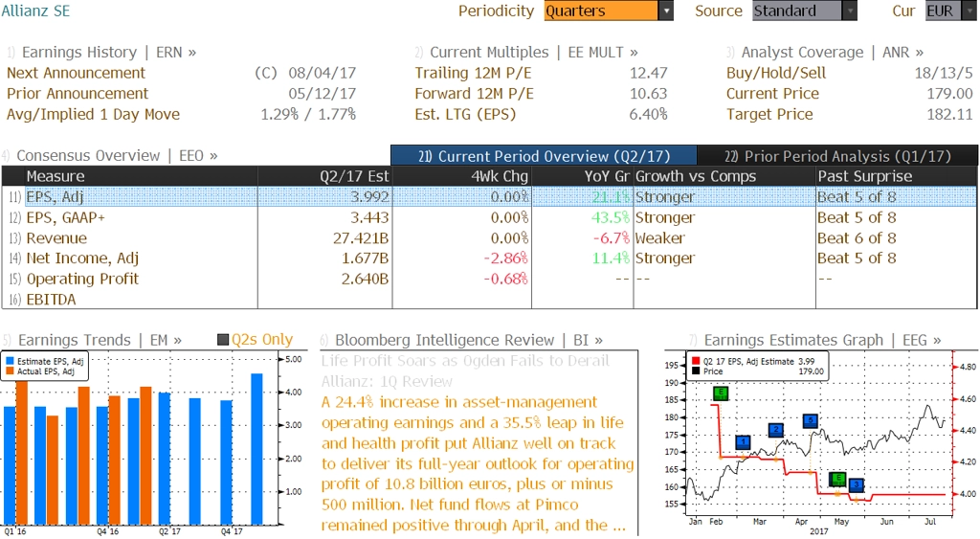
Task: Open Earnings Estimates Graph EEG link
Action: (x=822, y=340)
